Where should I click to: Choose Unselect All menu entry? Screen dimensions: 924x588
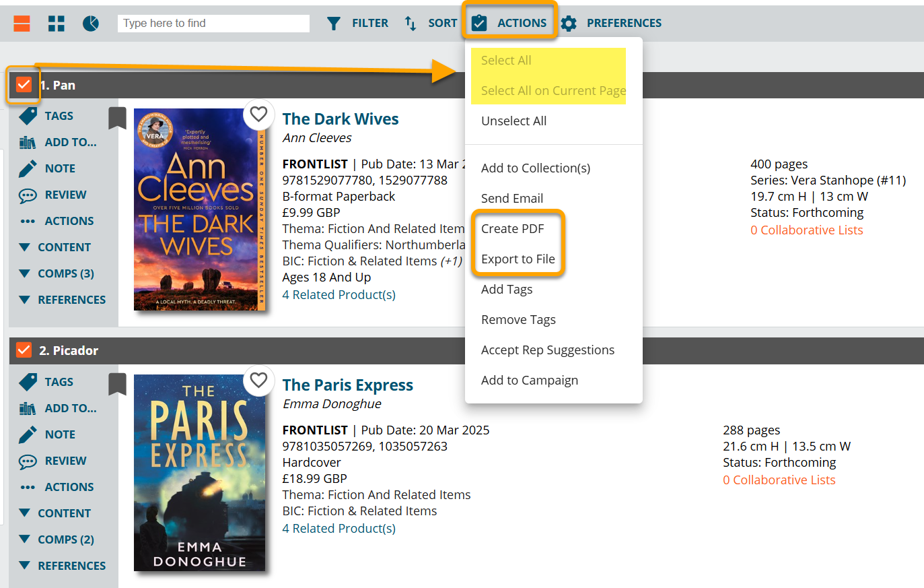(x=513, y=121)
